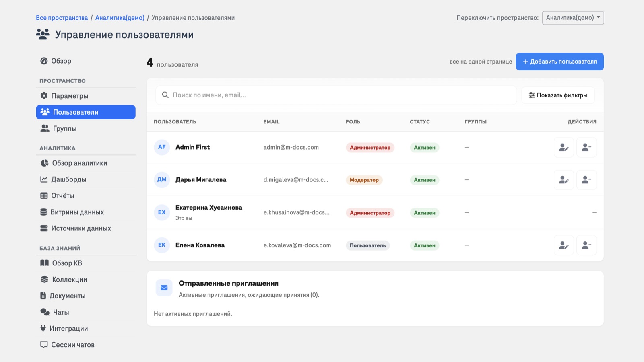Click edit user icon for Елена Ковалева
Image resolution: width=644 pixels, height=362 pixels.
(x=563, y=245)
